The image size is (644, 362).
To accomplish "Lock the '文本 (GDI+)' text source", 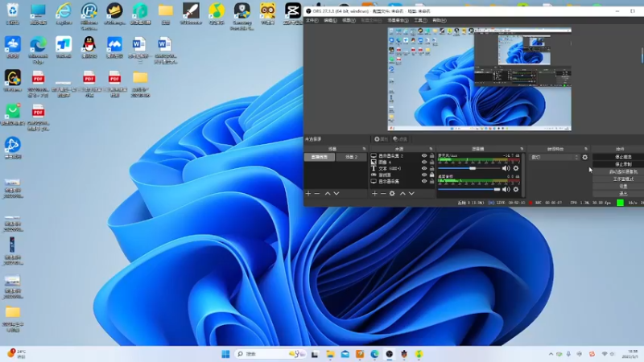I will pos(431,168).
